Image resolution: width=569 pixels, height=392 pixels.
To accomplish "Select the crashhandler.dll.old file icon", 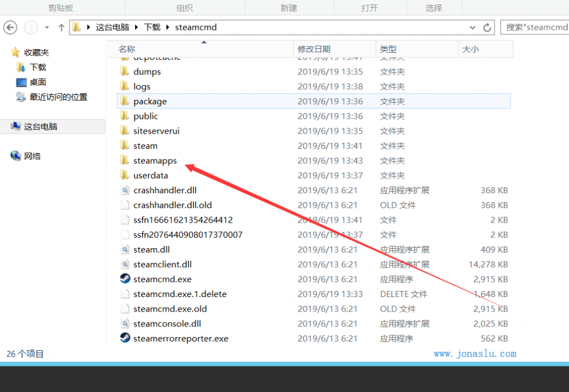I will click(x=125, y=205).
